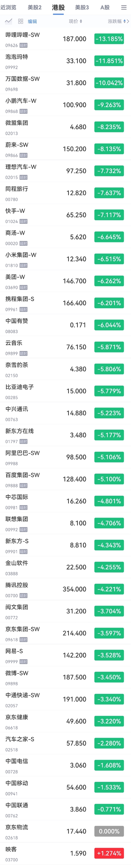Tap the right chevron beside 涨跌幅
The height and width of the screenshot is (868, 131).
pyautogui.click(x=128, y=21)
